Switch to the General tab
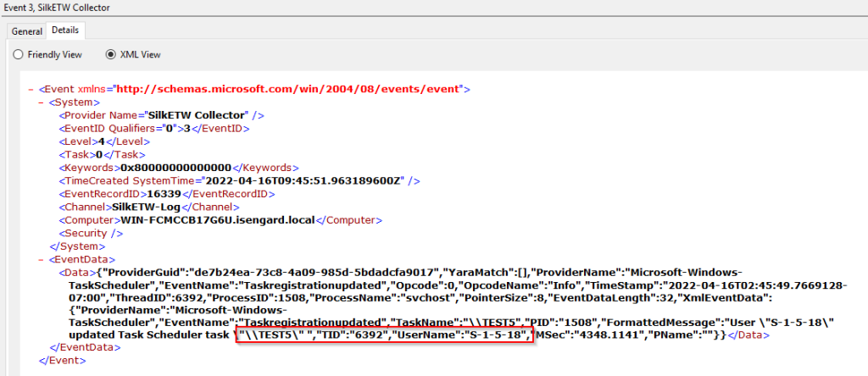868x376 pixels. point(27,31)
